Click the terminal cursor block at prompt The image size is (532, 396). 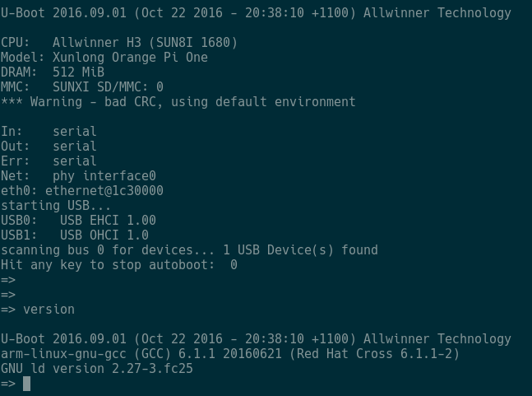click(26, 384)
